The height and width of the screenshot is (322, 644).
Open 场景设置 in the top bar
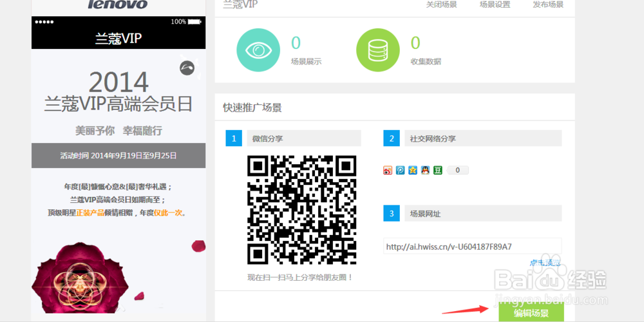(495, 5)
